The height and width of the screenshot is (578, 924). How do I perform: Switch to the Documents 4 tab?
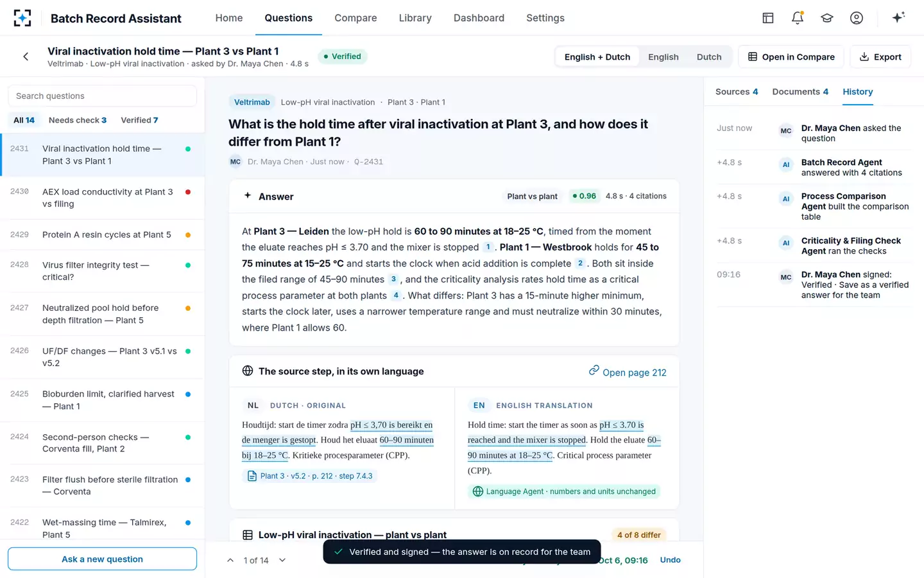click(800, 92)
